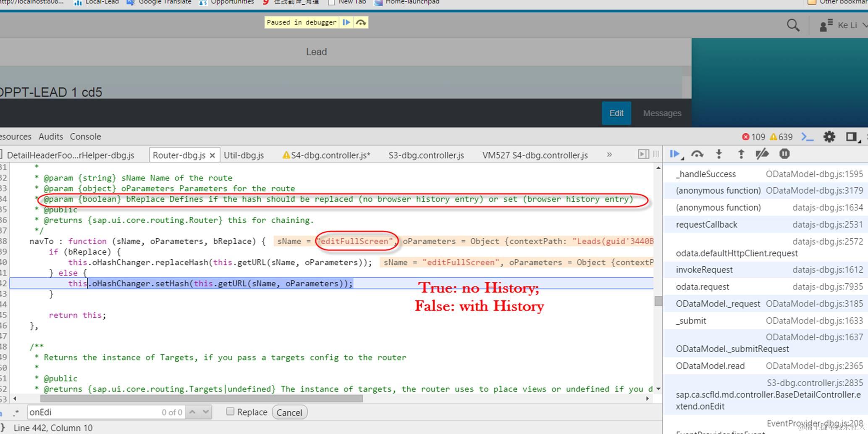
Task: Switch to Console panel
Action: [x=85, y=137]
